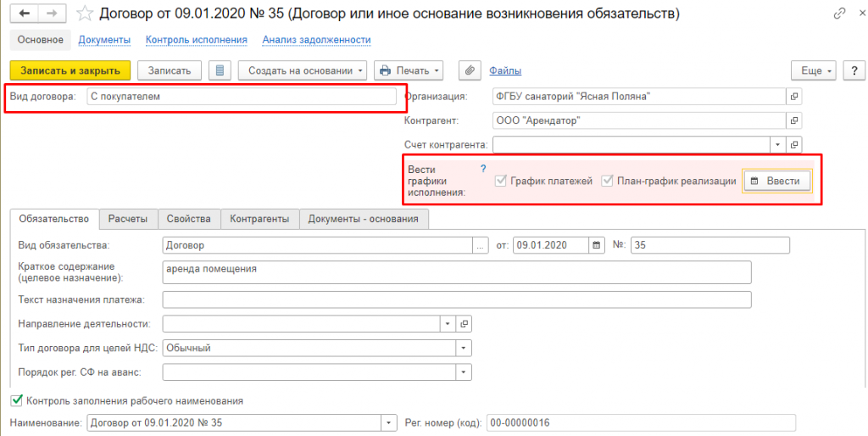The image size is (868, 436).
Task: Expand the Тип договора для целей НДС dropdown
Action: pos(464,348)
